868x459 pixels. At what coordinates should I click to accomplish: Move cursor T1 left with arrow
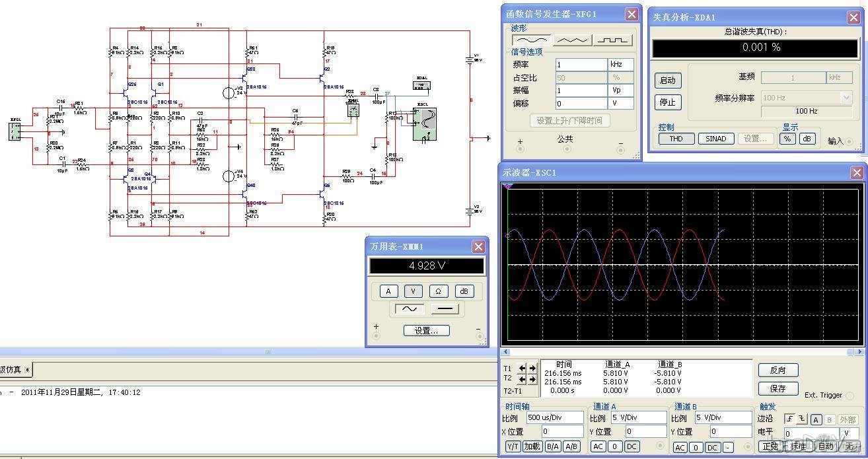click(x=523, y=369)
